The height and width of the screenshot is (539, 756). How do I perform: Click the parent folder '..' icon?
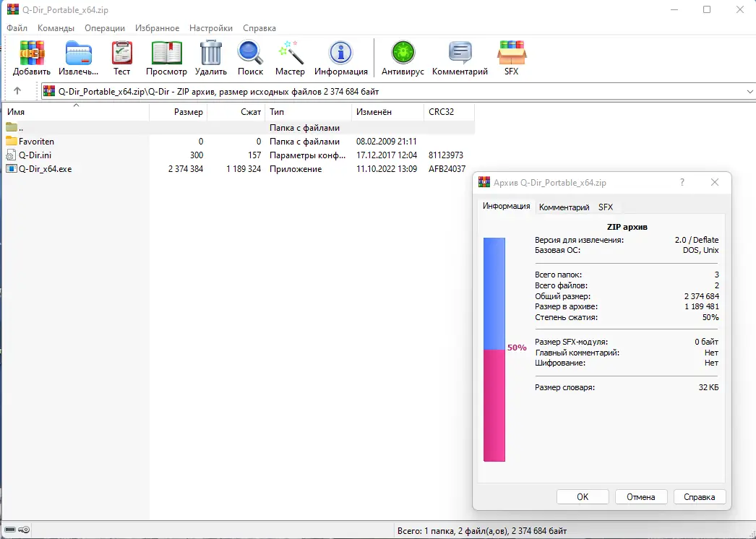click(11, 127)
